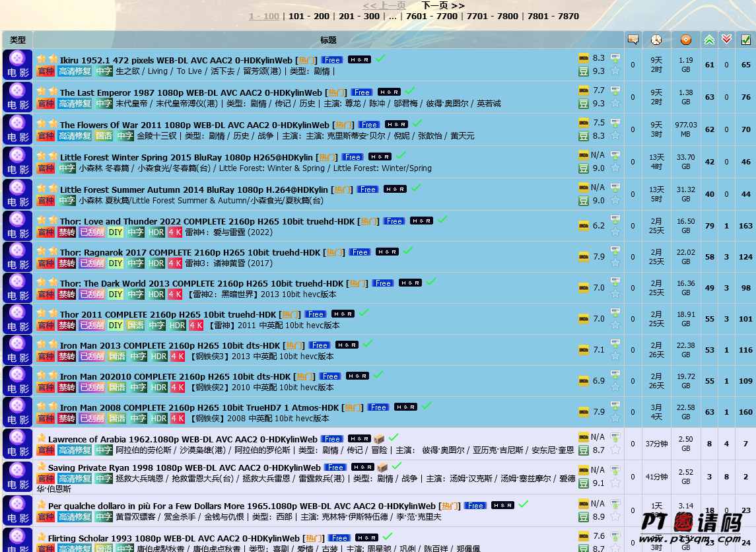Image resolution: width=756 pixels, height=552 pixels.
Task: Sort by the completed checkmark header icon
Action: coord(746,40)
